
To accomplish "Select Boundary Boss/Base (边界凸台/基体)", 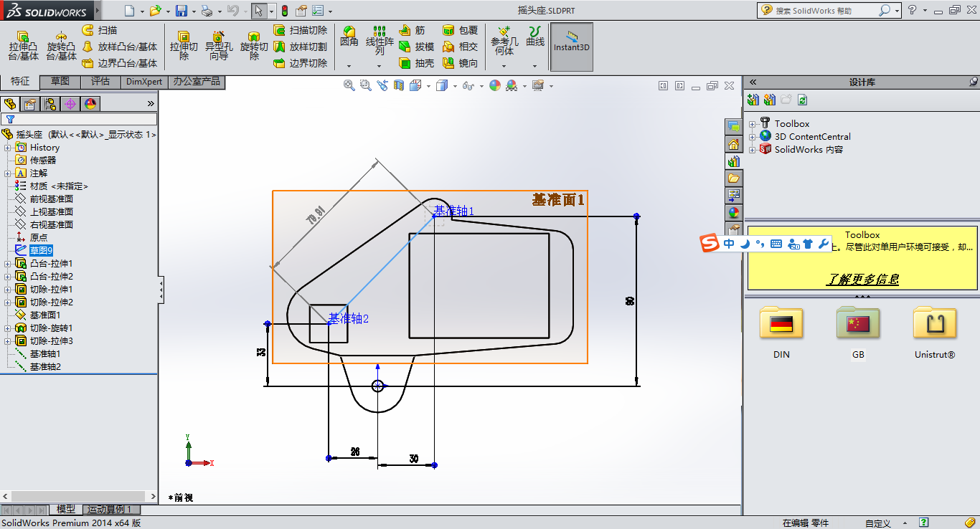I will (119, 63).
